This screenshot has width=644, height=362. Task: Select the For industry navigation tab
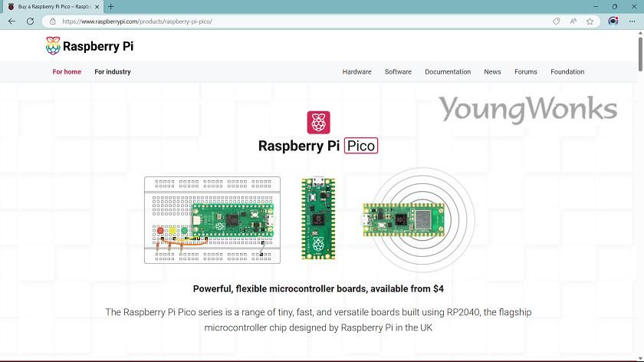coord(113,71)
